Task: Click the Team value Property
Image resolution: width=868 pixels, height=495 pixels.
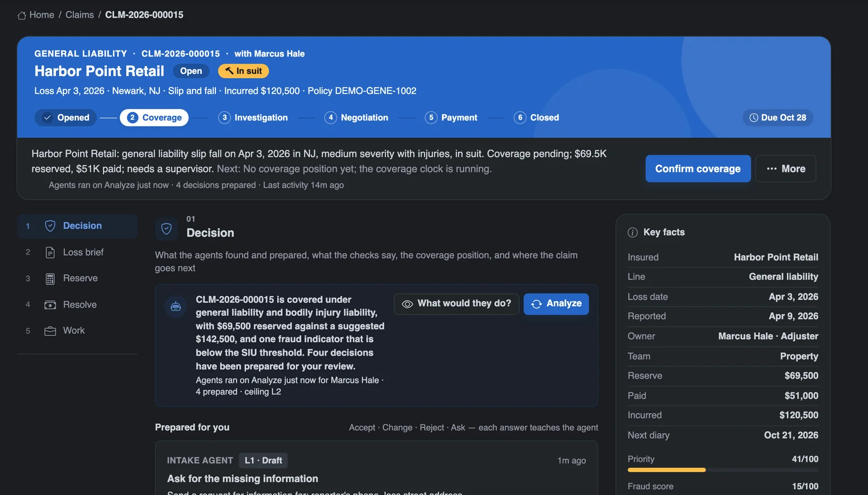Action: [x=799, y=357]
